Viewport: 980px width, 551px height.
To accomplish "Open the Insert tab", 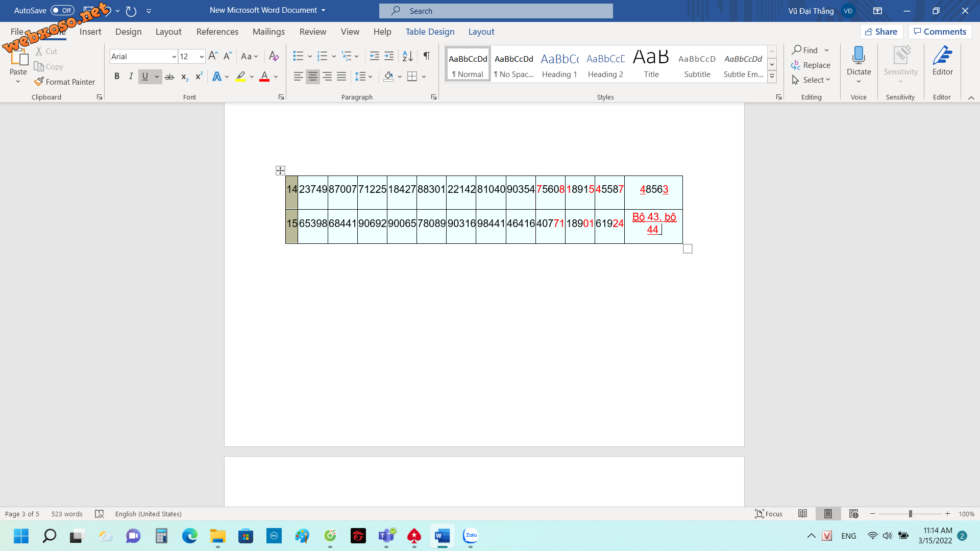I will point(90,32).
